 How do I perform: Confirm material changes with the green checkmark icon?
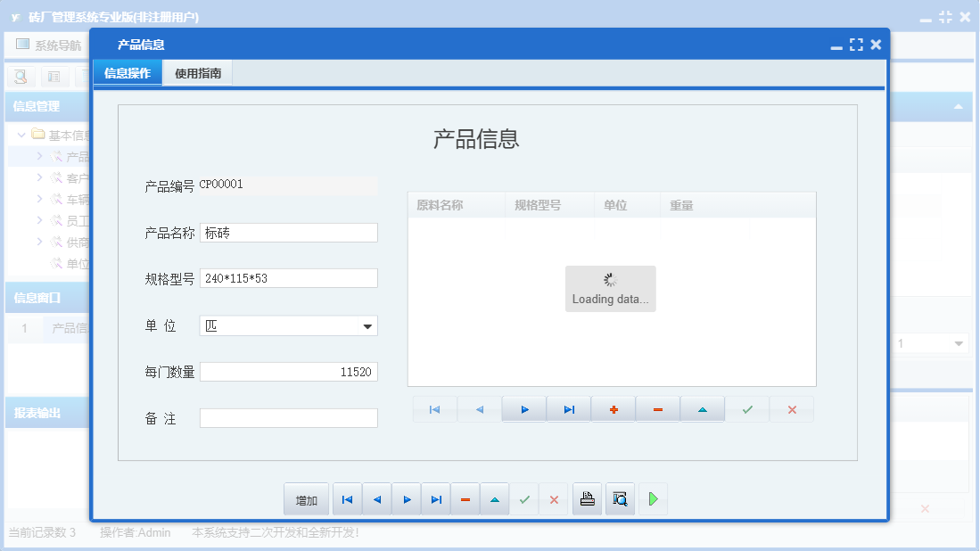pyautogui.click(x=747, y=409)
